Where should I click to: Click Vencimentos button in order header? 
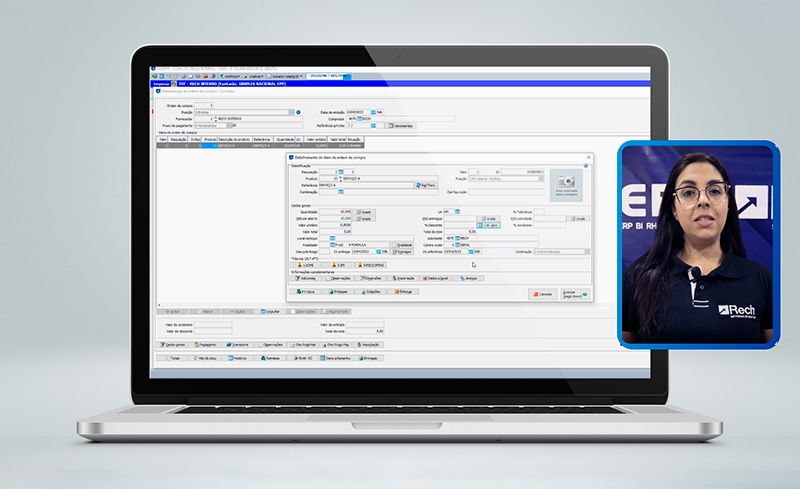[x=401, y=126]
